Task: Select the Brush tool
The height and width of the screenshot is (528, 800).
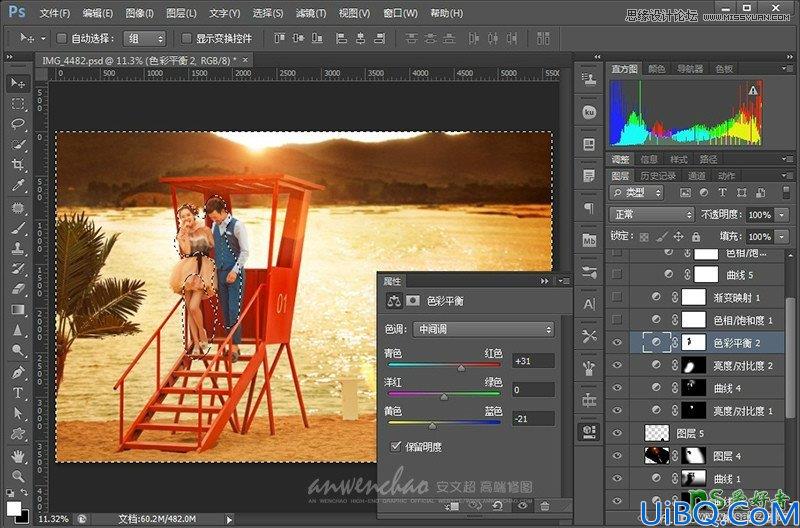Action: click(18, 228)
